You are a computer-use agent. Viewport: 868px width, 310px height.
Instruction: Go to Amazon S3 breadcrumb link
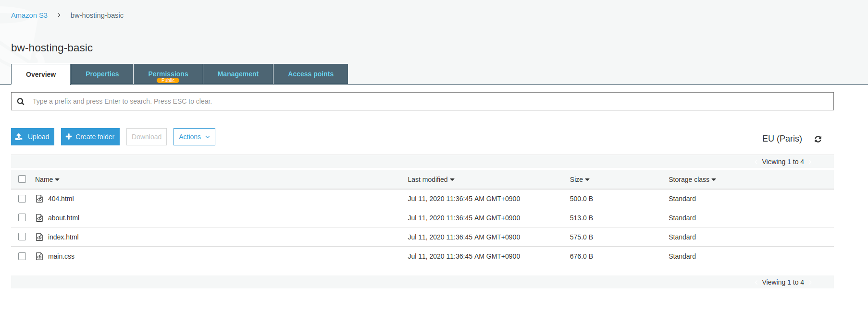tap(29, 15)
